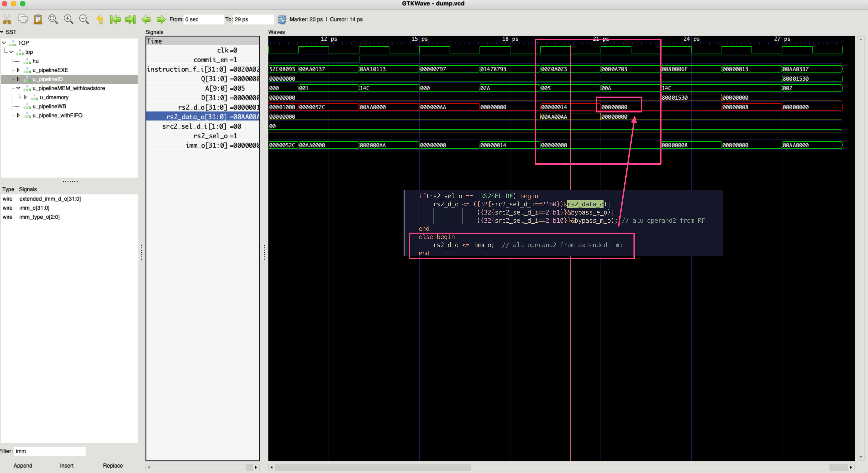Select the instruction_f_i[31:0] signal row

pyautogui.click(x=203, y=69)
